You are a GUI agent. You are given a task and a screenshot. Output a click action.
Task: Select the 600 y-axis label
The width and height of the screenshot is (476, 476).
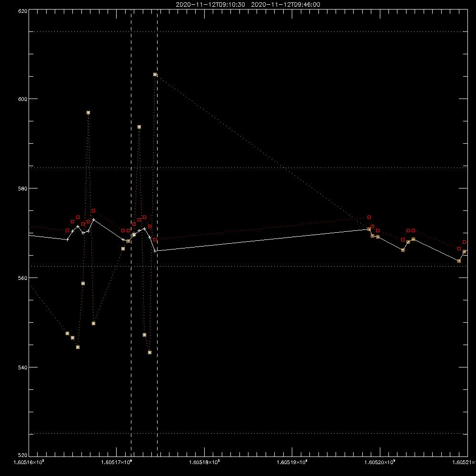pyautogui.click(x=23, y=99)
